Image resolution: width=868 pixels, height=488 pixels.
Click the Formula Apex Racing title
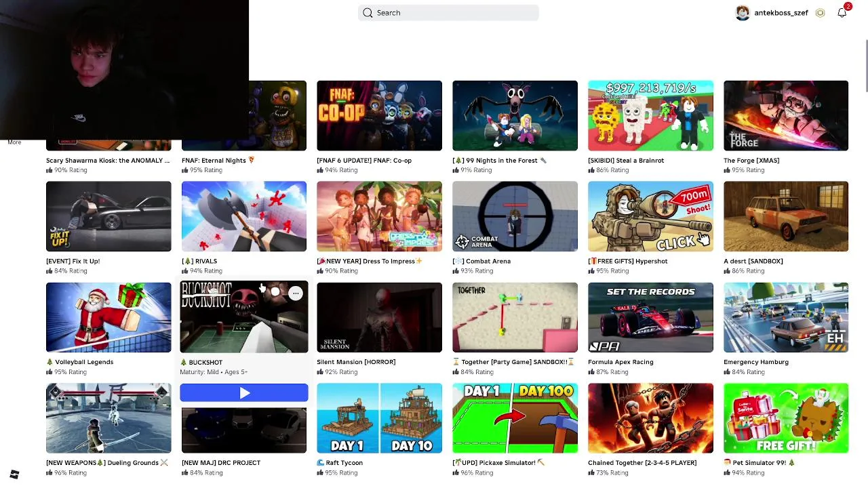620,362
